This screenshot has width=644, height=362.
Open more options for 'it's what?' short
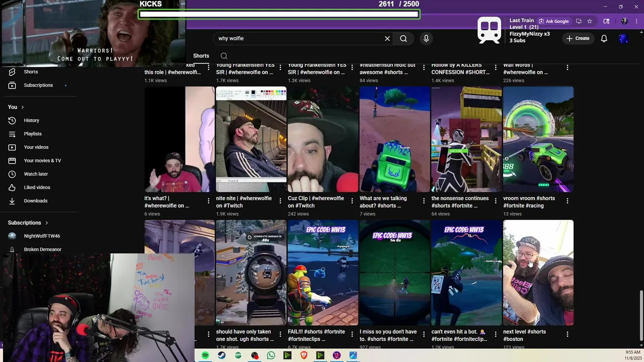pyautogui.click(x=208, y=201)
